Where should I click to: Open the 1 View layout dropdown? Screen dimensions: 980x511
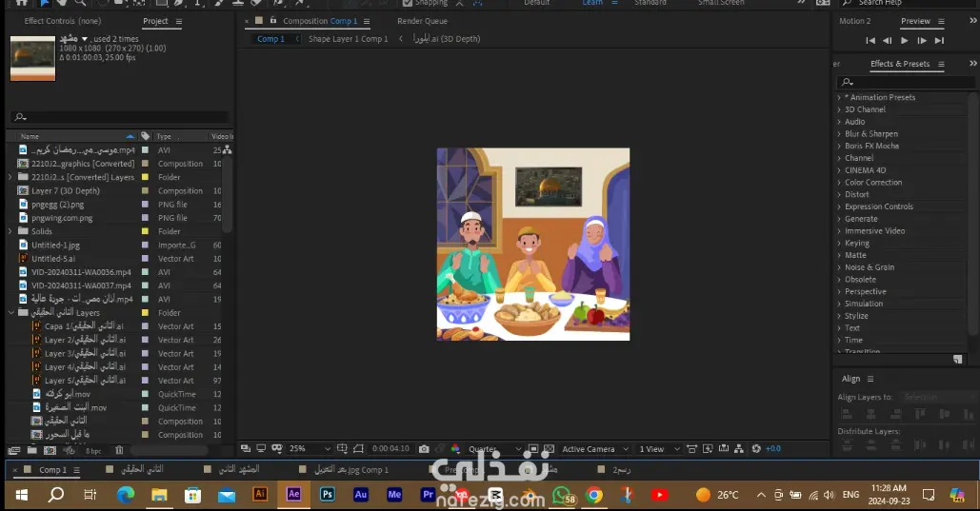coord(659,448)
